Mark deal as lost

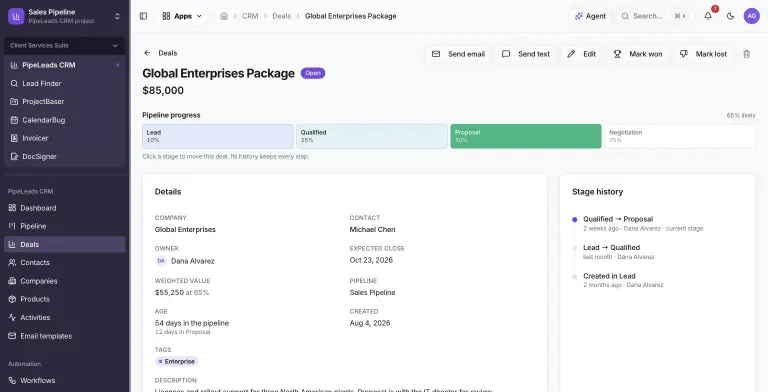pos(703,54)
